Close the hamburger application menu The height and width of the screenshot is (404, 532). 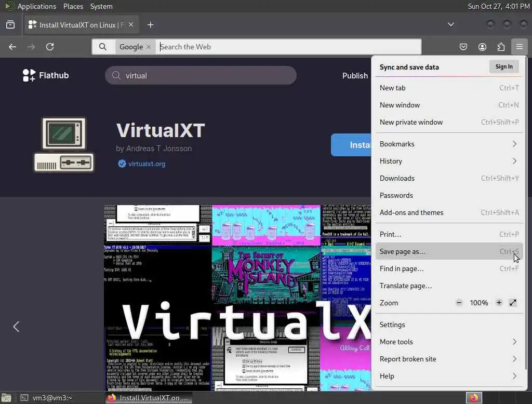(520, 47)
